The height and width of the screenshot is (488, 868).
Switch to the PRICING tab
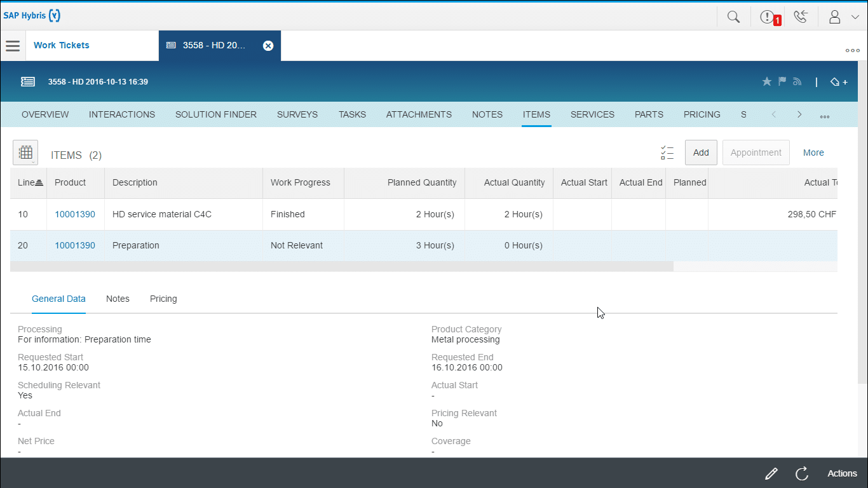pyautogui.click(x=702, y=114)
